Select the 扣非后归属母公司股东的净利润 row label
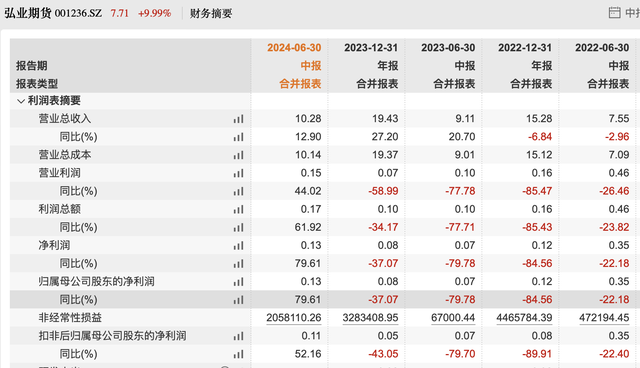The height and width of the screenshot is (368, 640). (x=112, y=336)
